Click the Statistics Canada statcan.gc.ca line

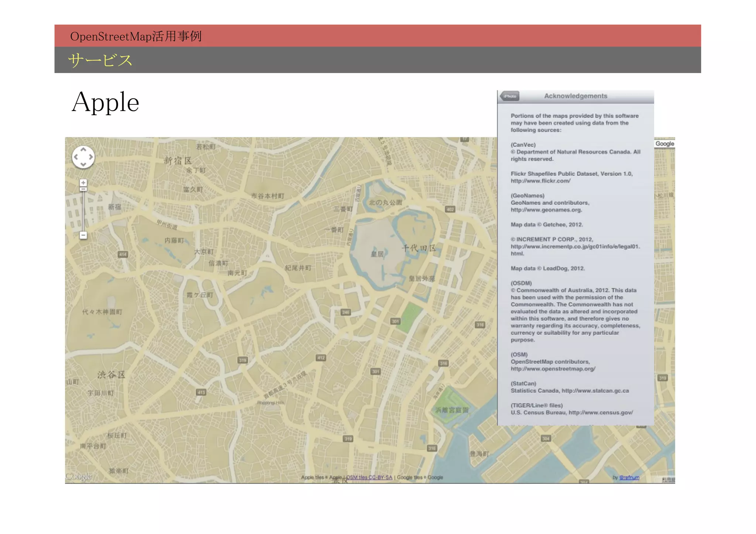pos(570,390)
